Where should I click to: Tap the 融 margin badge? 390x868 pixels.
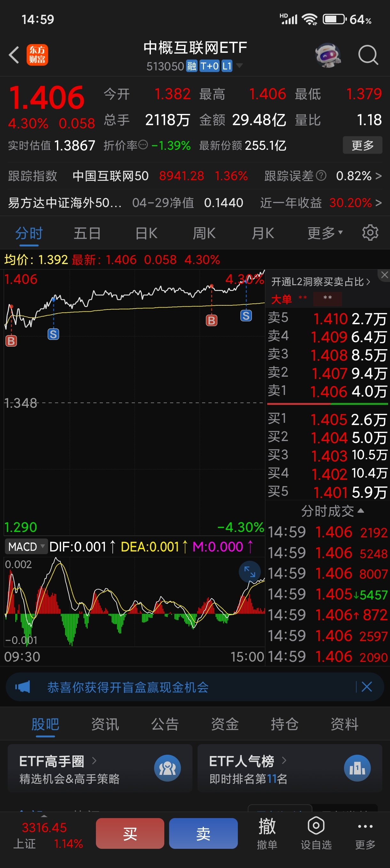(192, 66)
